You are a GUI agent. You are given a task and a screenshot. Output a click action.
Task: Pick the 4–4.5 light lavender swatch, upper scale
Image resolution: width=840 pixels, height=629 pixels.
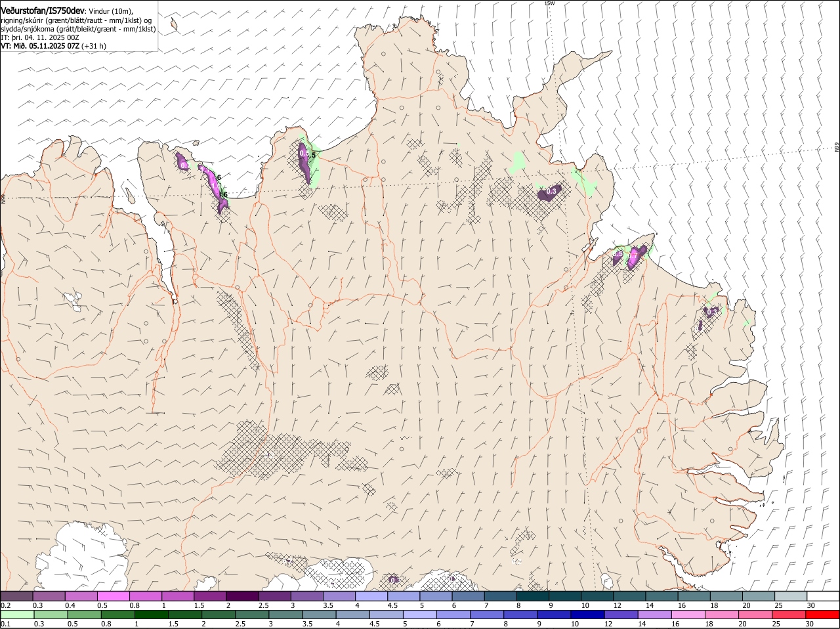371,596
